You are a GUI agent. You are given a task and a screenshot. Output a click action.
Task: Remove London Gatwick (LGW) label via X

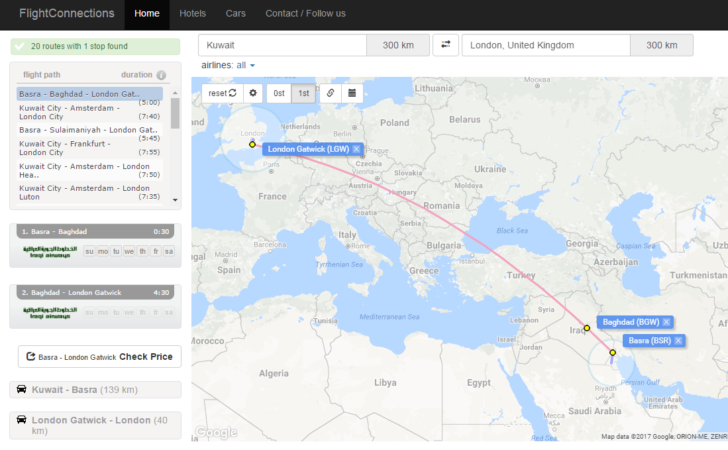coord(356,149)
